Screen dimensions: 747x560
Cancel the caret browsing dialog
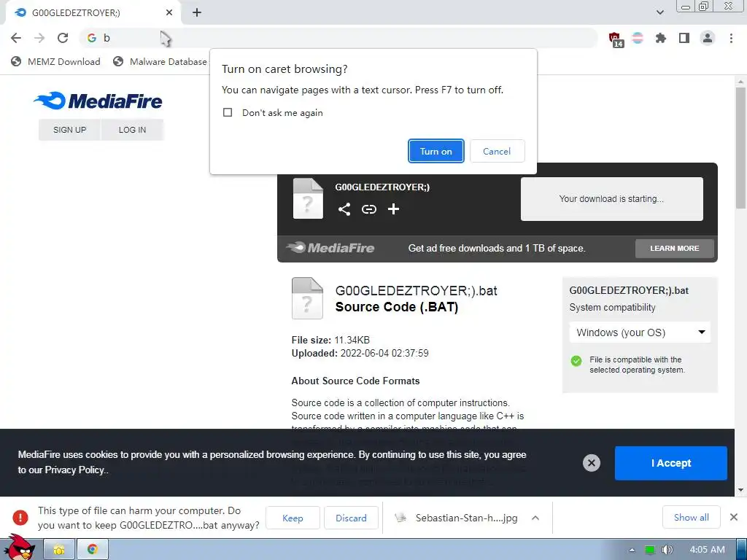(x=497, y=151)
